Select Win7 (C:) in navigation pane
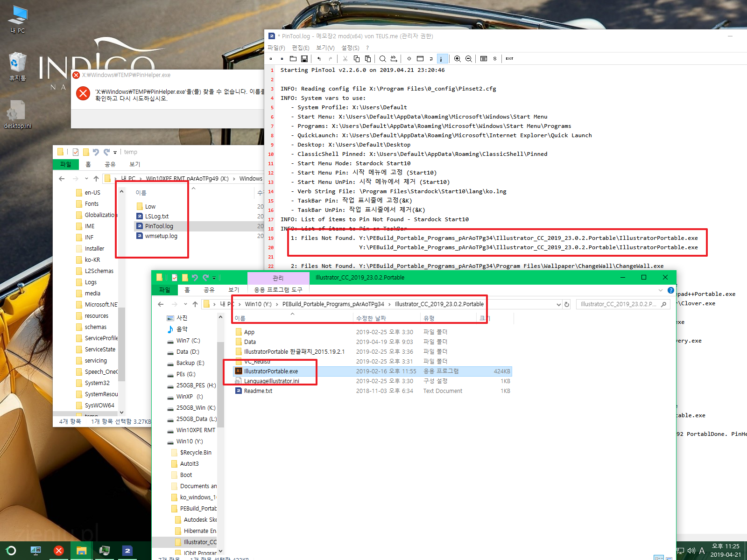 point(188,341)
